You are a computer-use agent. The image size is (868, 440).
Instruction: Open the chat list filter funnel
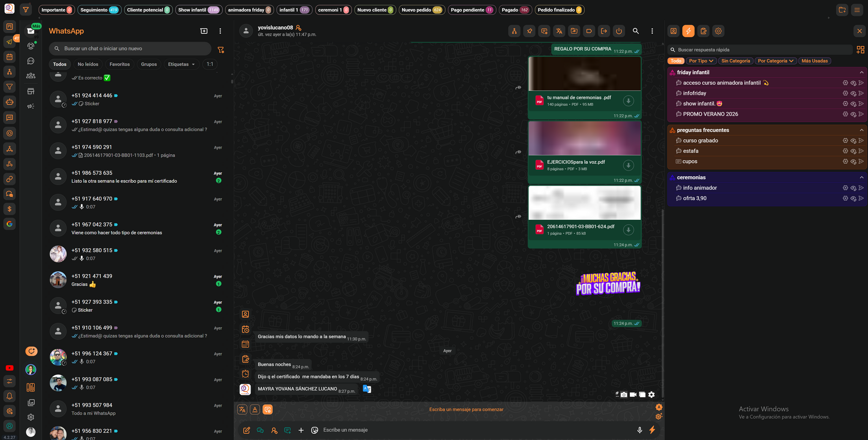pos(221,48)
